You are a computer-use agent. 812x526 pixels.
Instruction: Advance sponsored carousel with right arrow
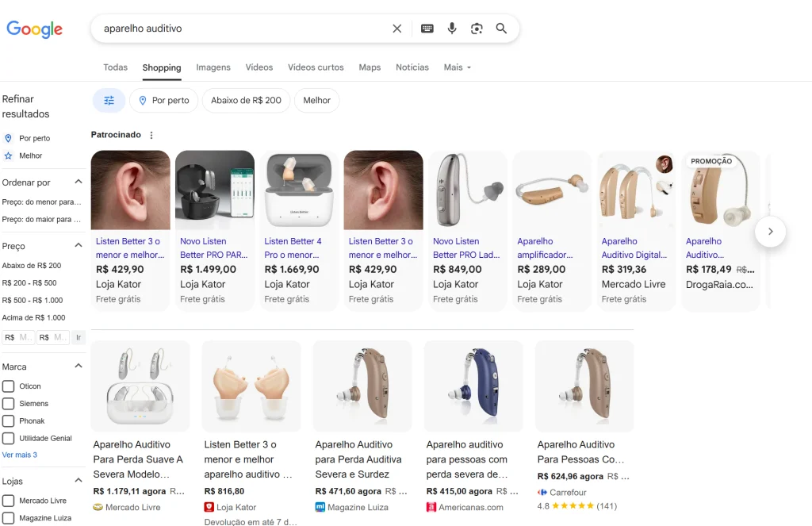(x=770, y=231)
